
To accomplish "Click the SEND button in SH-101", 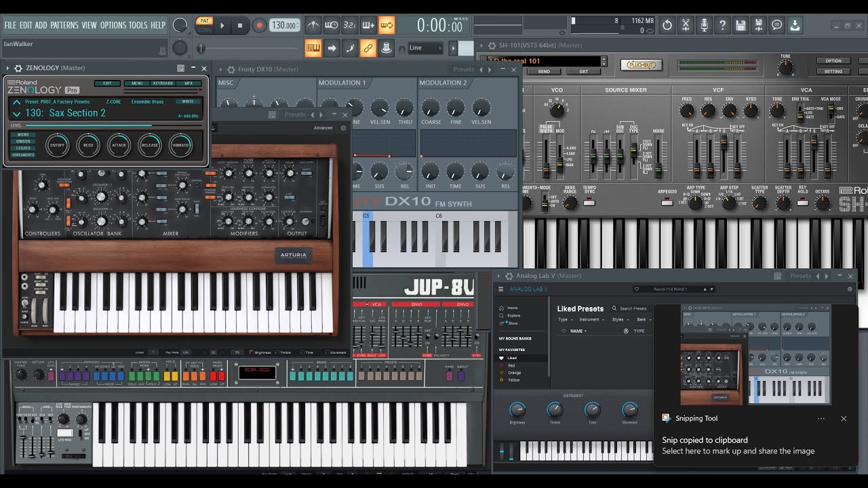I will click(544, 71).
